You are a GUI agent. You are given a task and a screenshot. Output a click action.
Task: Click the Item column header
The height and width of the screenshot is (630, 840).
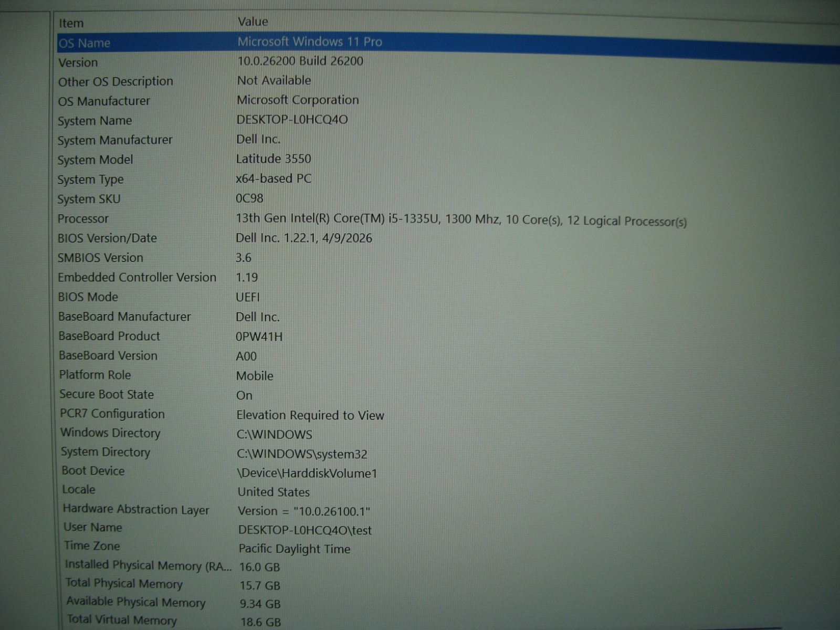point(71,23)
